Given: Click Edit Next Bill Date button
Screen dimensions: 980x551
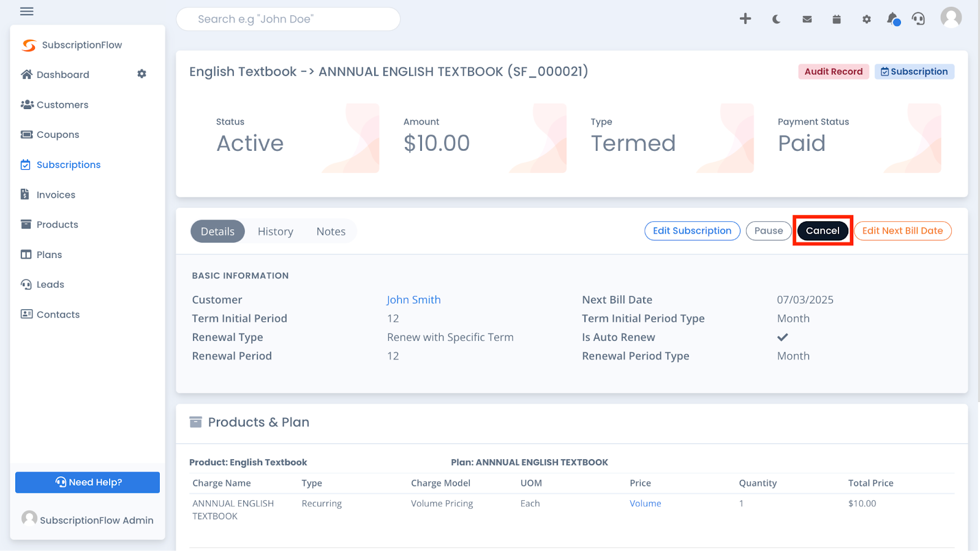Looking at the screenshot, I should [x=902, y=231].
